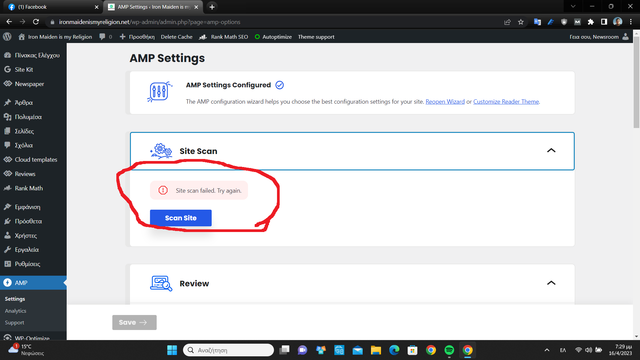Open the Προσθήκη new-content menu
The height and width of the screenshot is (360, 640).
pyautogui.click(x=137, y=37)
